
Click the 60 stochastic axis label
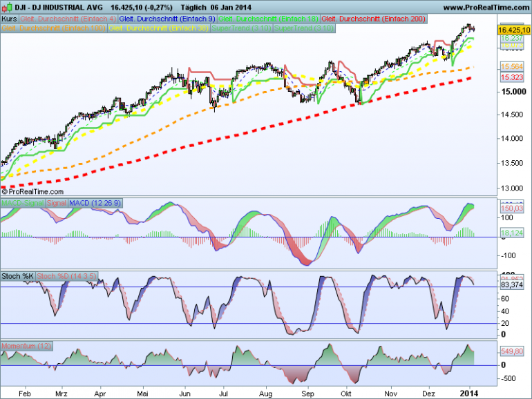505,299
